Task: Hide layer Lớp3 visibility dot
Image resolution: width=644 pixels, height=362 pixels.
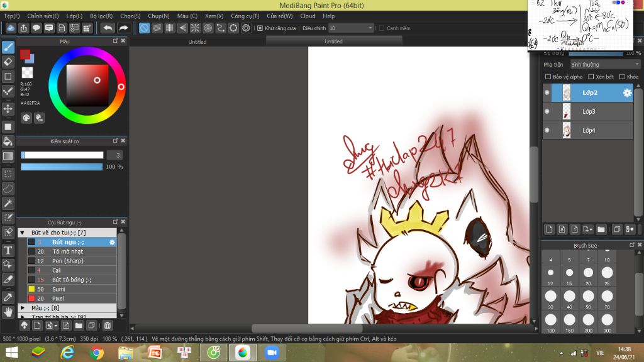Action: [x=547, y=111]
